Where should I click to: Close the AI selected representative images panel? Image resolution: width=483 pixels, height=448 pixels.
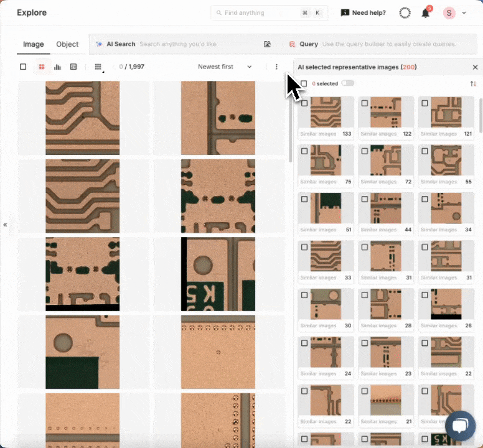click(x=476, y=67)
